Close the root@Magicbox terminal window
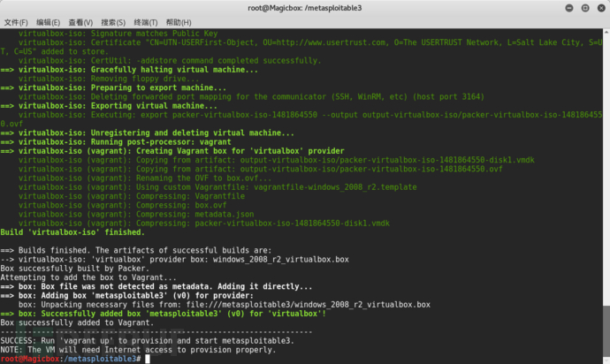610x364 pixels. (x=601, y=8)
